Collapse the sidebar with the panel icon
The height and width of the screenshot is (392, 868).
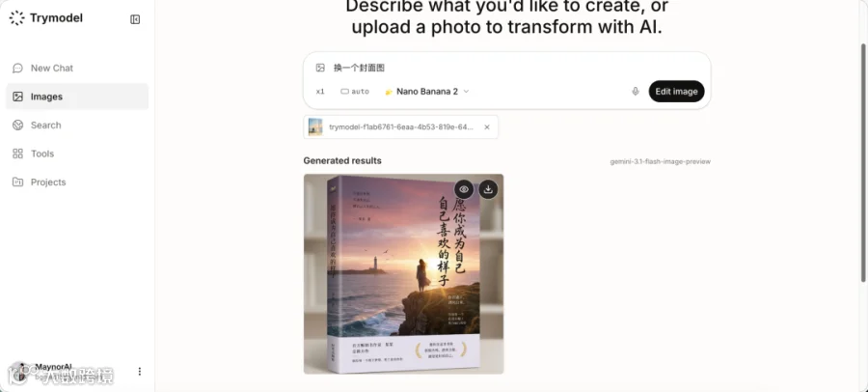pos(135,19)
